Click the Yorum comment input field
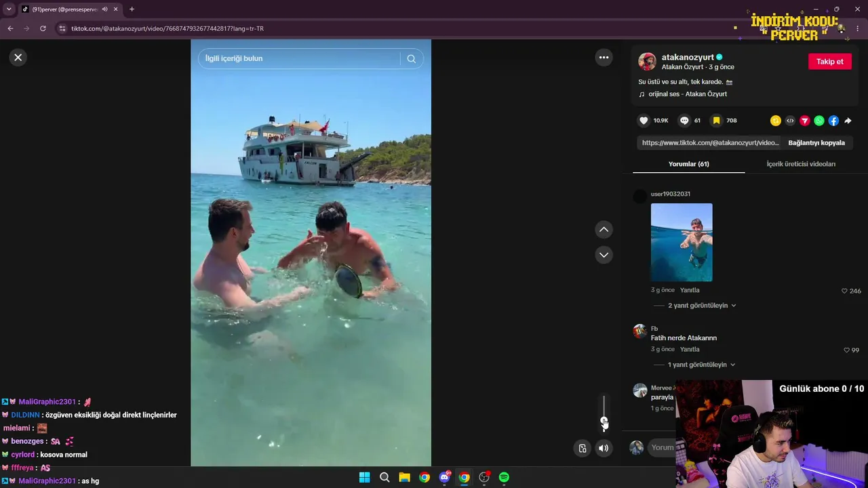 (x=662, y=447)
